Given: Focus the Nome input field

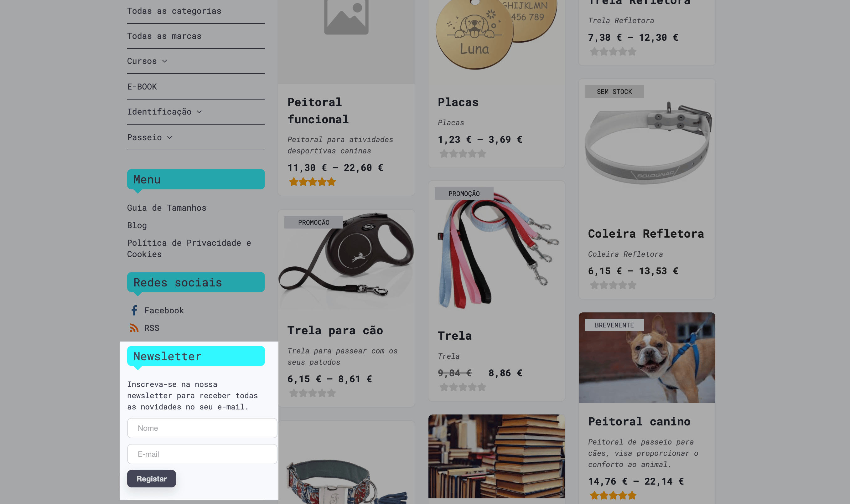Looking at the screenshot, I should click(202, 428).
